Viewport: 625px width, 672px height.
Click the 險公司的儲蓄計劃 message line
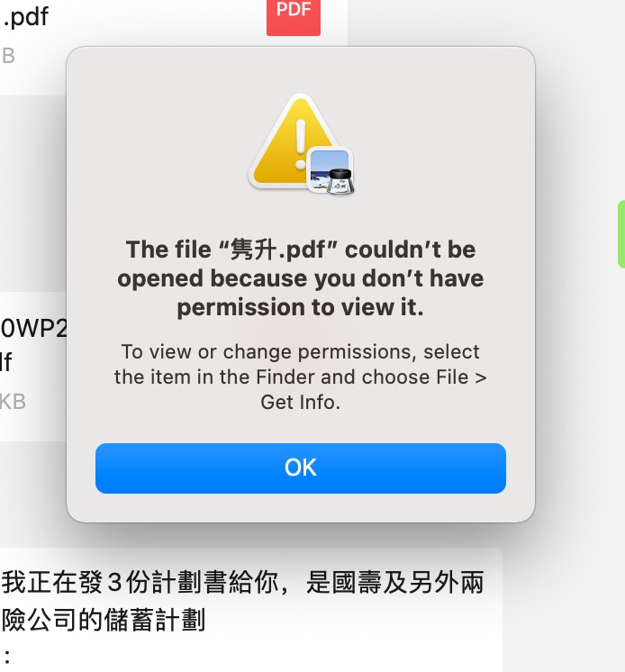coord(104,620)
